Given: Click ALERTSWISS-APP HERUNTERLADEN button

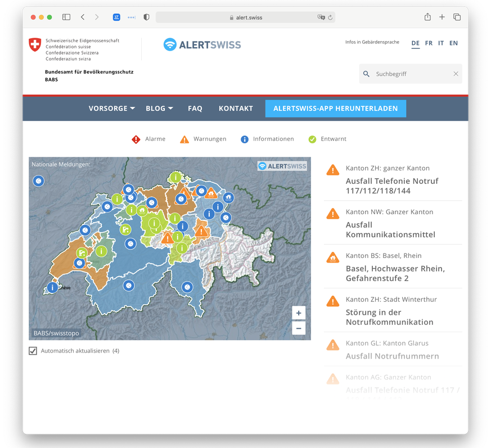Looking at the screenshot, I should coord(335,108).
